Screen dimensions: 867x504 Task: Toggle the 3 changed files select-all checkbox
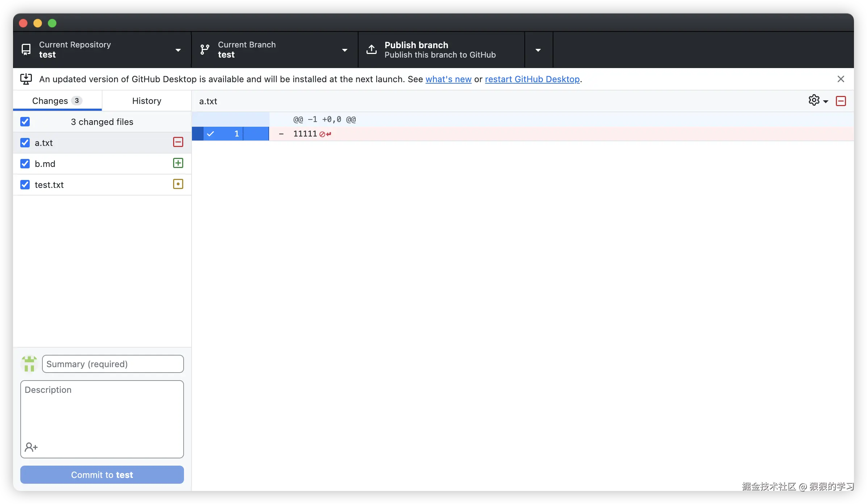click(25, 122)
